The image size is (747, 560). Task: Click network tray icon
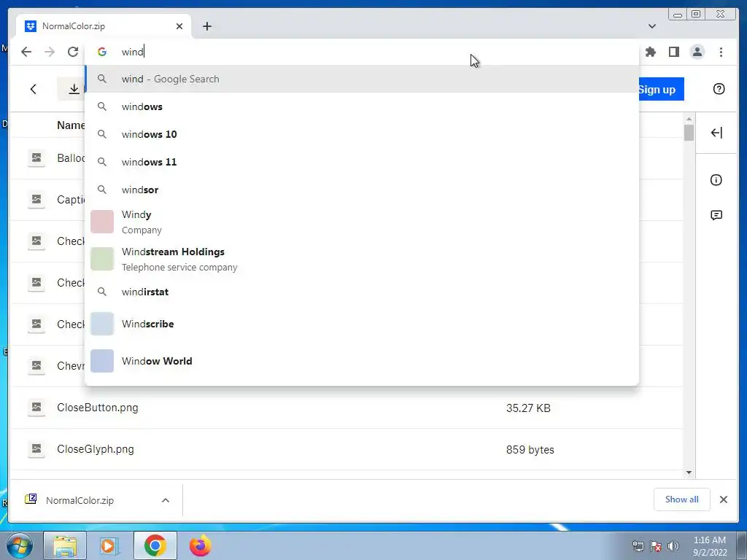point(638,546)
